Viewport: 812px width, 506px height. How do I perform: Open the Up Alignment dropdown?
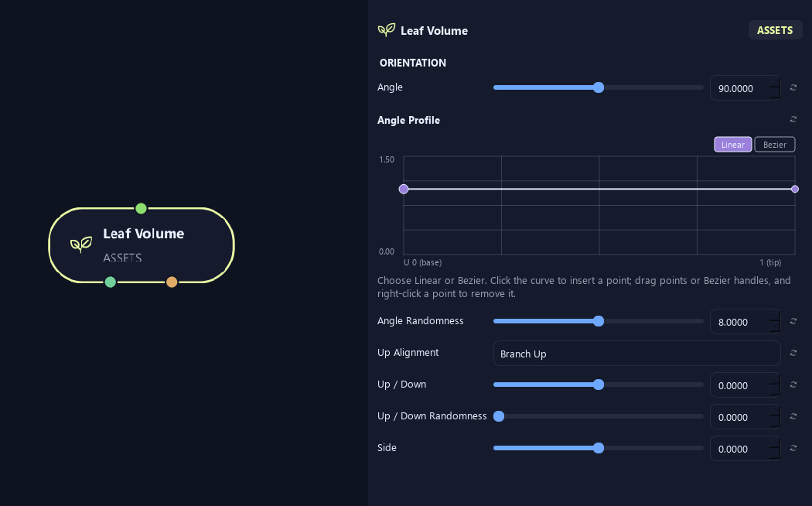point(636,354)
